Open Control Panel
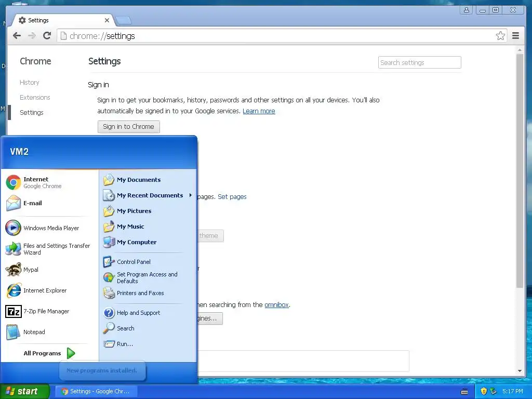This screenshot has height=399, width=532. click(x=148, y=262)
